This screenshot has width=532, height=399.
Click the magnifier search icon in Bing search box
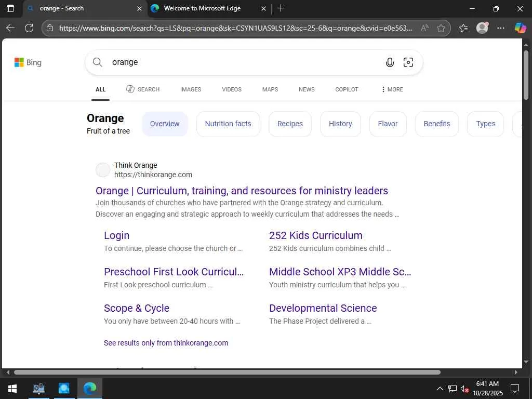tap(97, 62)
